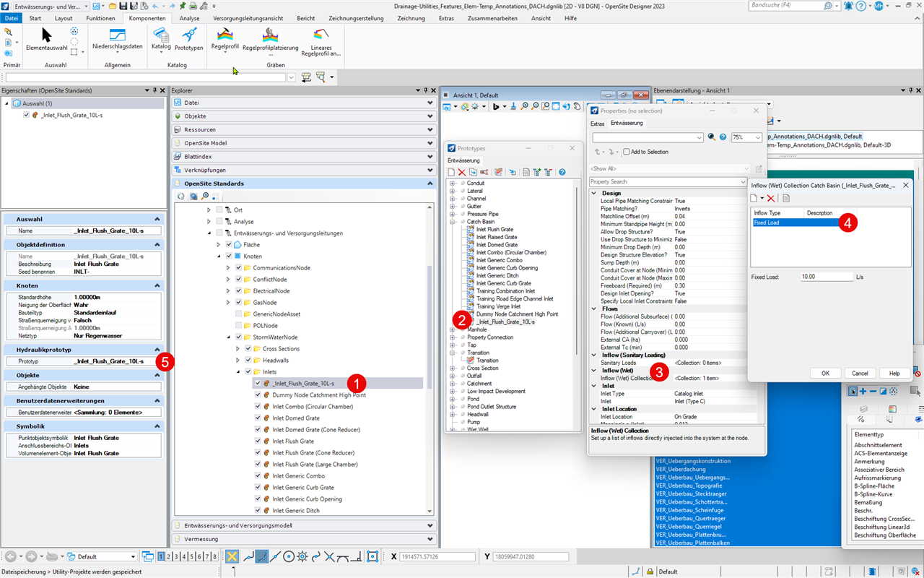The width and height of the screenshot is (924, 578).
Task: Click the Fit View icon in Ansicht 1 toolbar
Action: [x=556, y=106]
